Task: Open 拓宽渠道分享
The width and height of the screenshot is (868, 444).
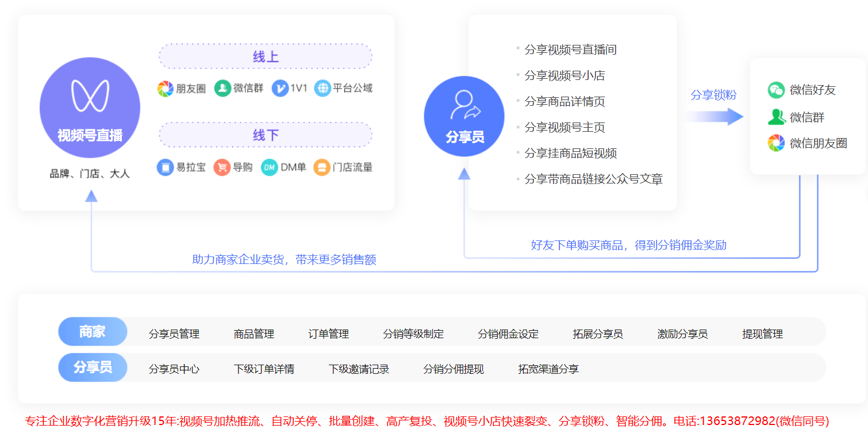Action: [548, 369]
